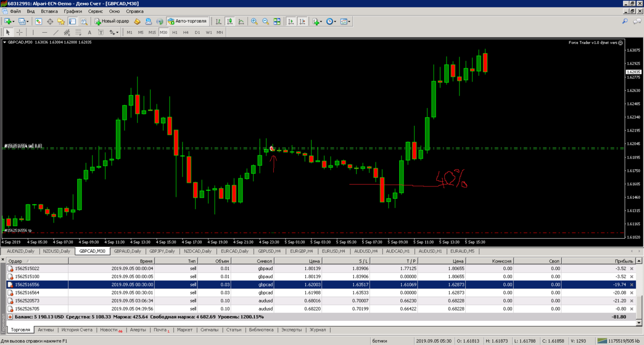Switch chart to candlesticks type
The height and width of the screenshot is (345, 644).
pyautogui.click(x=230, y=21)
